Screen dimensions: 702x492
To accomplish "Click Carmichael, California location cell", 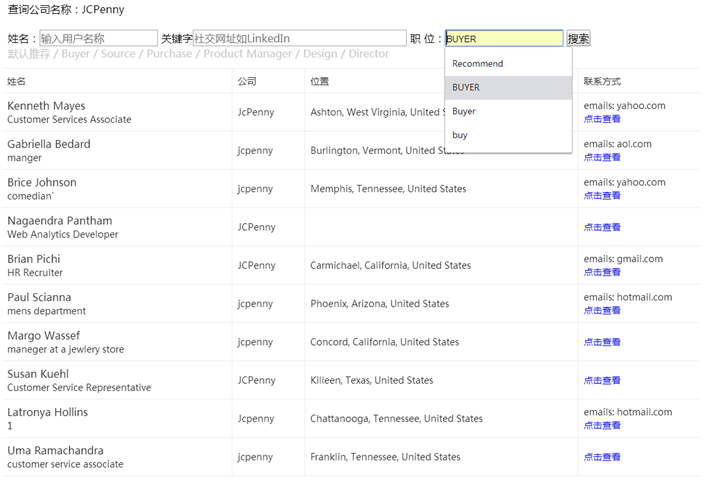I will click(390, 265).
